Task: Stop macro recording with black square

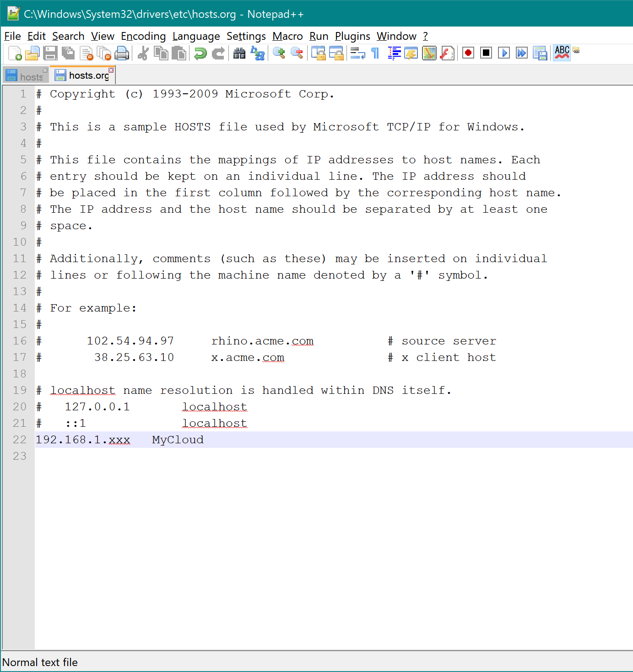Action: 486,53
